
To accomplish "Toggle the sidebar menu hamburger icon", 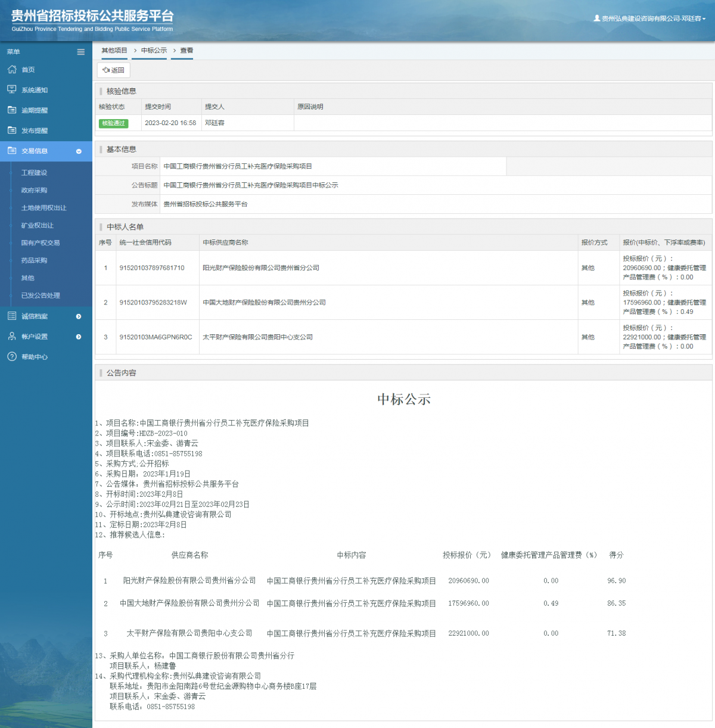I will coord(81,52).
